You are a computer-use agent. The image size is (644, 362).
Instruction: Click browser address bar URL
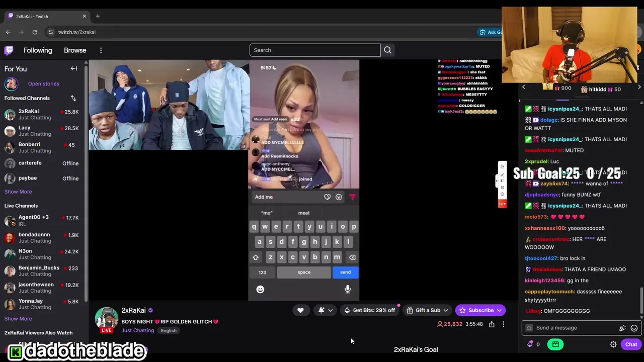[x=76, y=32]
